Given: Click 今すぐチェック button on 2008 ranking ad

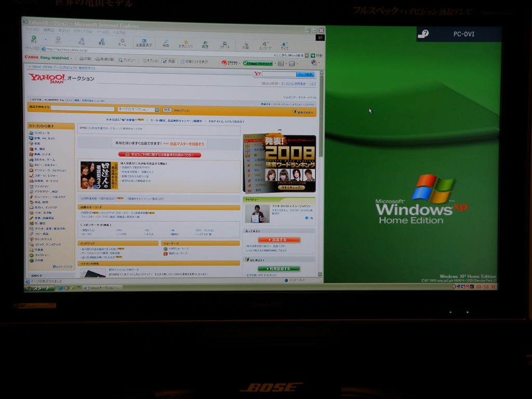Looking at the screenshot, I should coord(291,187).
